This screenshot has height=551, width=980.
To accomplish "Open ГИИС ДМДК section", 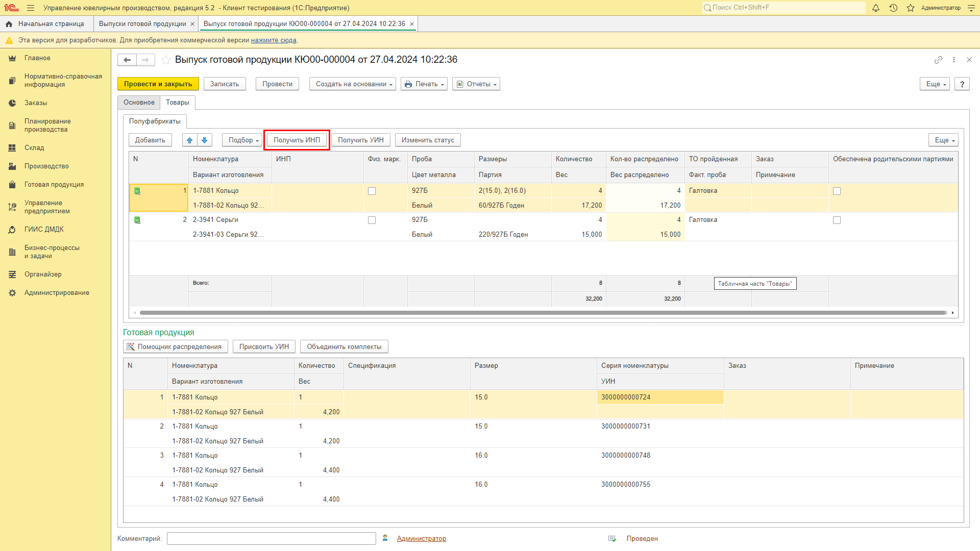I will 44,230.
